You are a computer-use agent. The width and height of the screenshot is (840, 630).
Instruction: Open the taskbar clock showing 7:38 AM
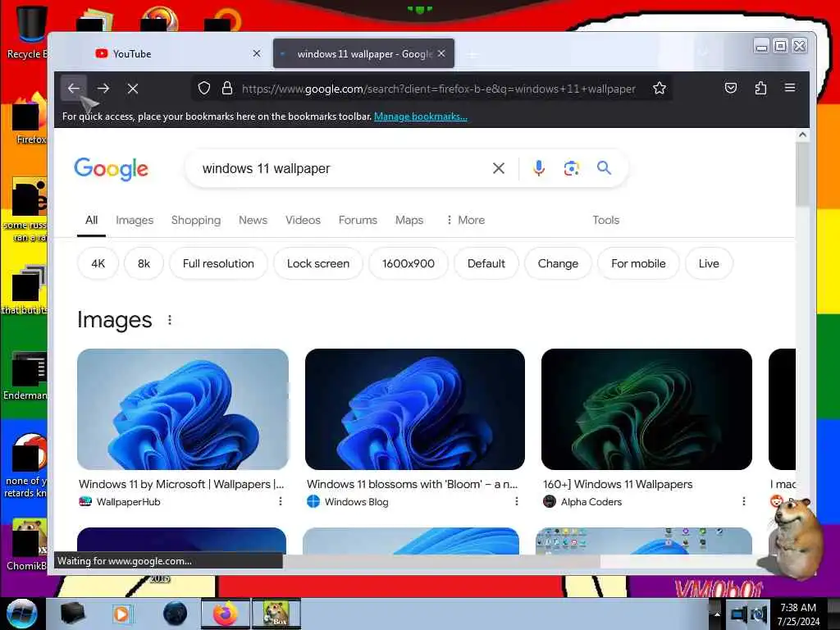(x=798, y=614)
